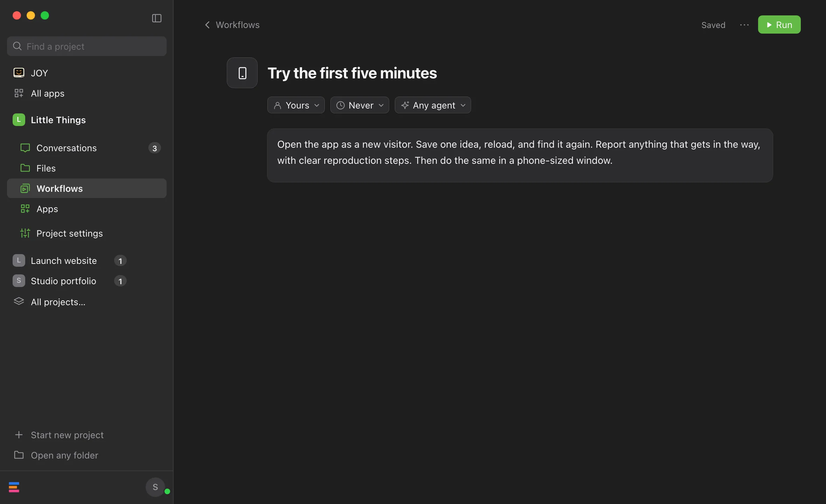
Task: Toggle the sidebar panel icon
Action: (x=156, y=18)
